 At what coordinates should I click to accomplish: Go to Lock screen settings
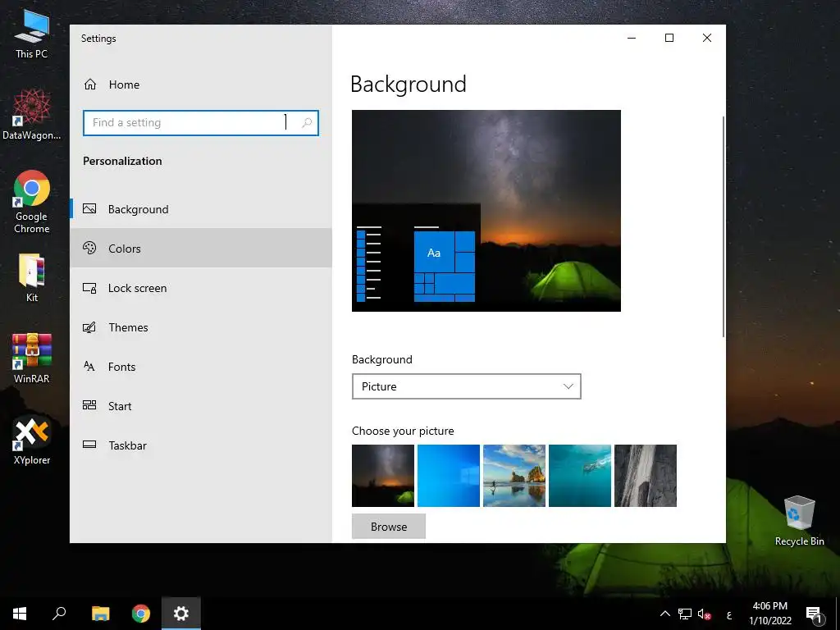coord(201,288)
